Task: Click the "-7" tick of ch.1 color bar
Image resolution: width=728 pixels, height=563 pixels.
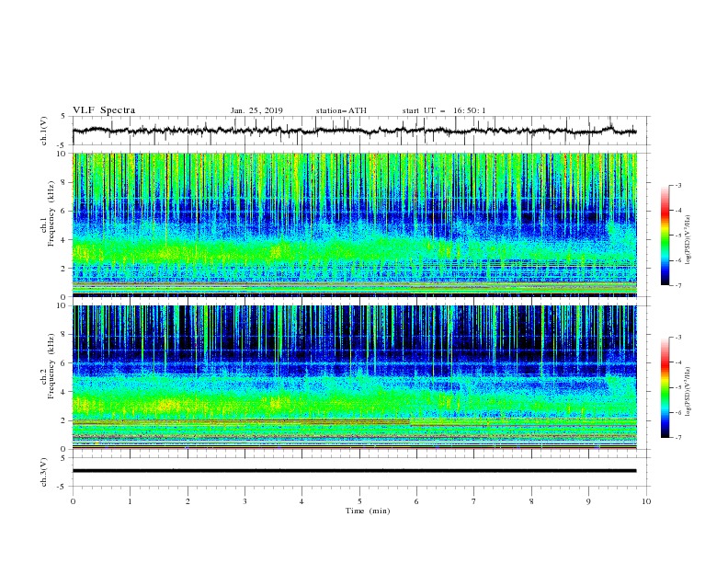Action: (677, 285)
